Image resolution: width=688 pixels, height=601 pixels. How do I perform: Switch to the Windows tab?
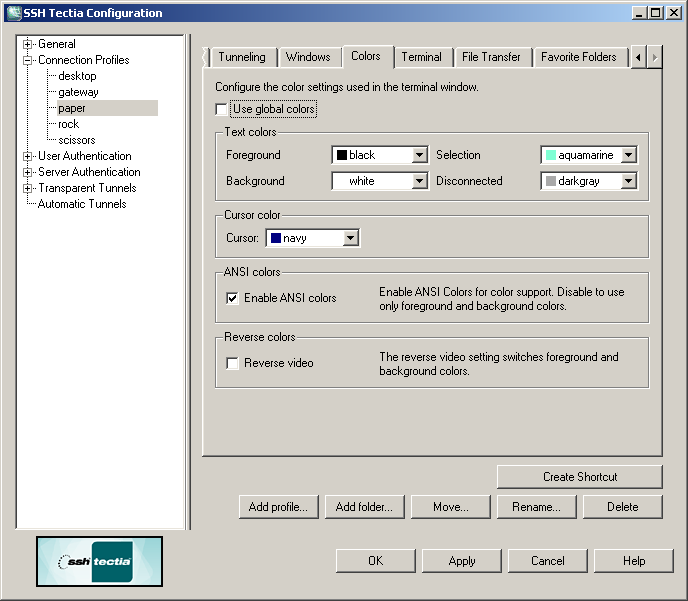pyautogui.click(x=308, y=57)
